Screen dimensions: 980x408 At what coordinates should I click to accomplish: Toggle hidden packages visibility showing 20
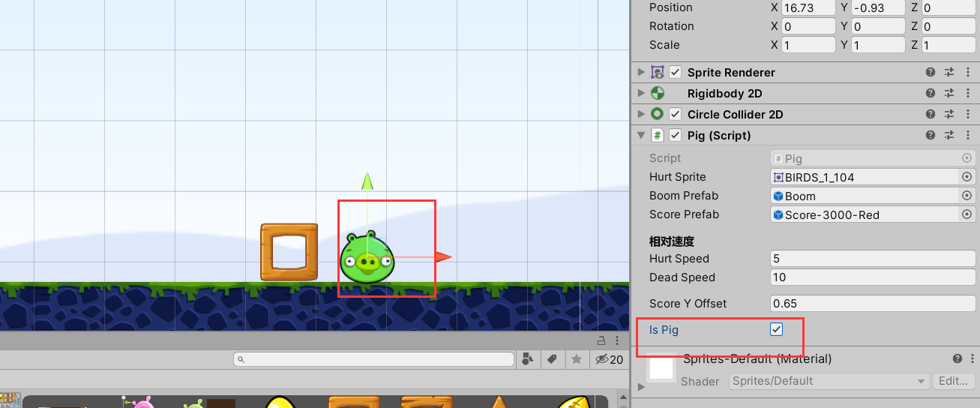point(609,359)
